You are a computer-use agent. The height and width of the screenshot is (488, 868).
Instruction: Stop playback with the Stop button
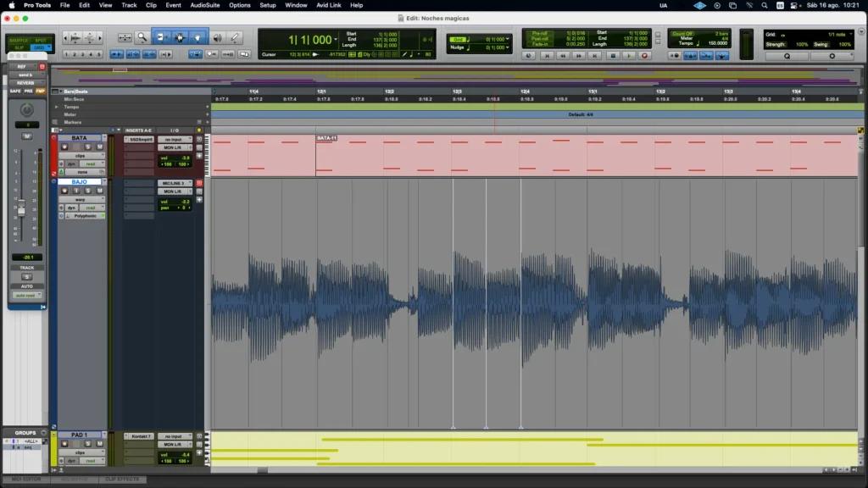[x=612, y=56]
